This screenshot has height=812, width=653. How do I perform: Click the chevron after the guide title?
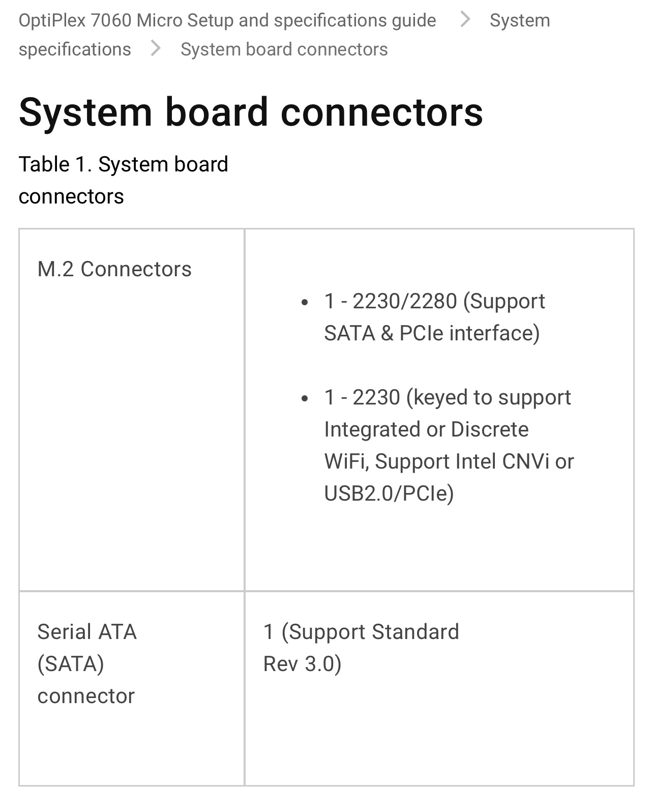[x=464, y=20]
